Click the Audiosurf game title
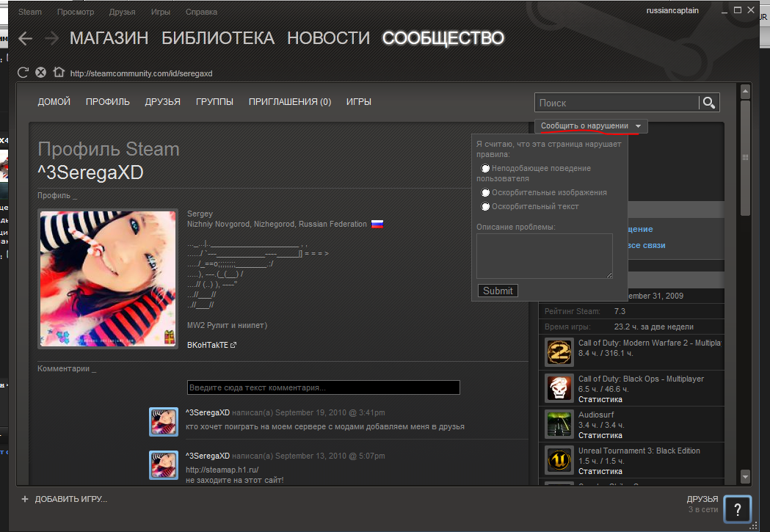This screenshot has height=532, width=770. tap(596, 415)
